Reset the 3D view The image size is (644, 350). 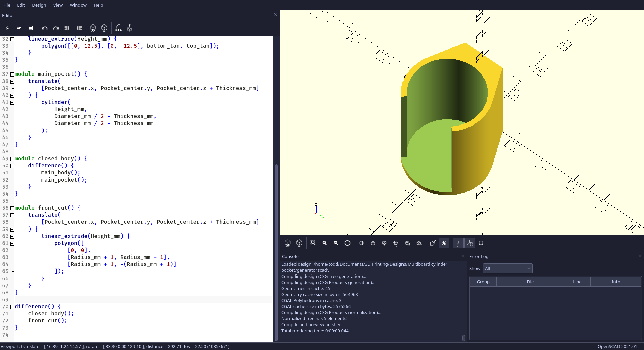(x=347, y=243)
